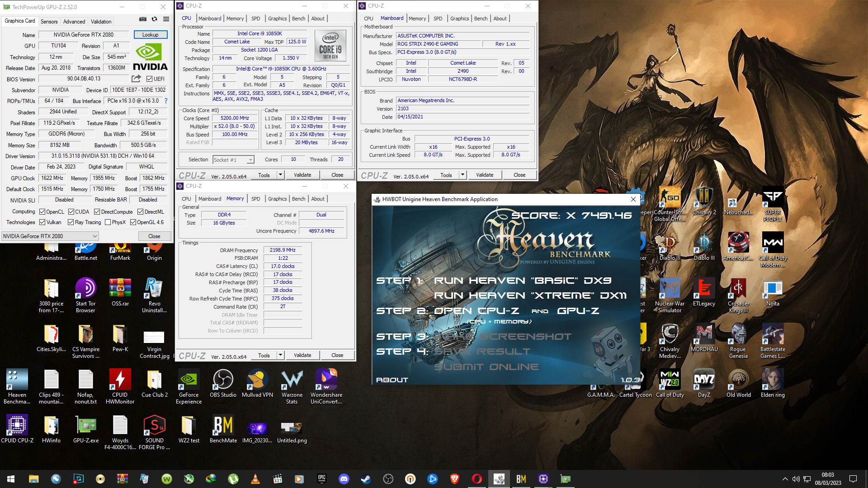Viewport: 868px width, 488px height.
Task: Open GeForce Experience desktop icon
Action: 189,386
